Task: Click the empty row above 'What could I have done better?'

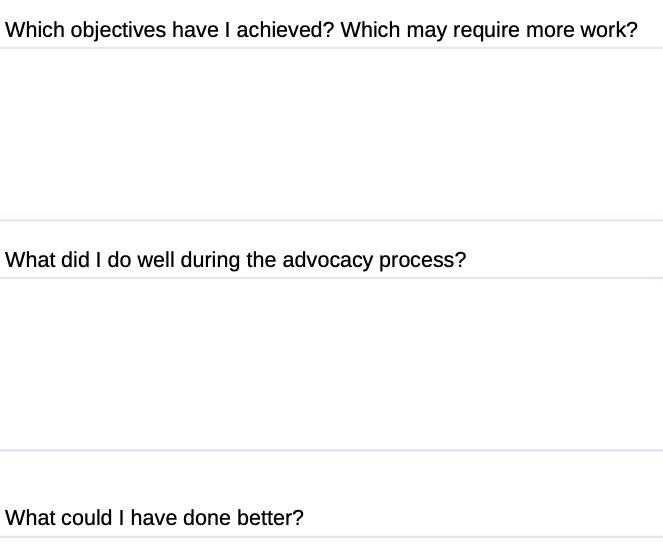Action: pos(331,475)
